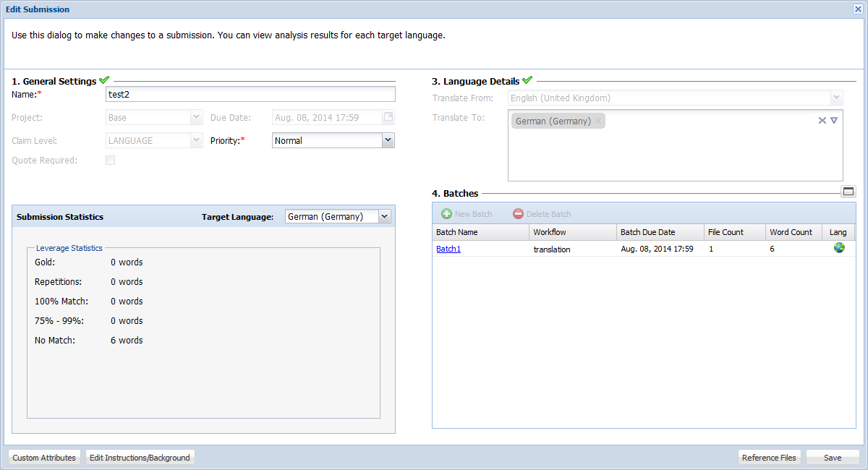The image size is (868, 470).
Task: Click the Due Date calendar icon
Action: pyautogui.click(x=388, y=117)
